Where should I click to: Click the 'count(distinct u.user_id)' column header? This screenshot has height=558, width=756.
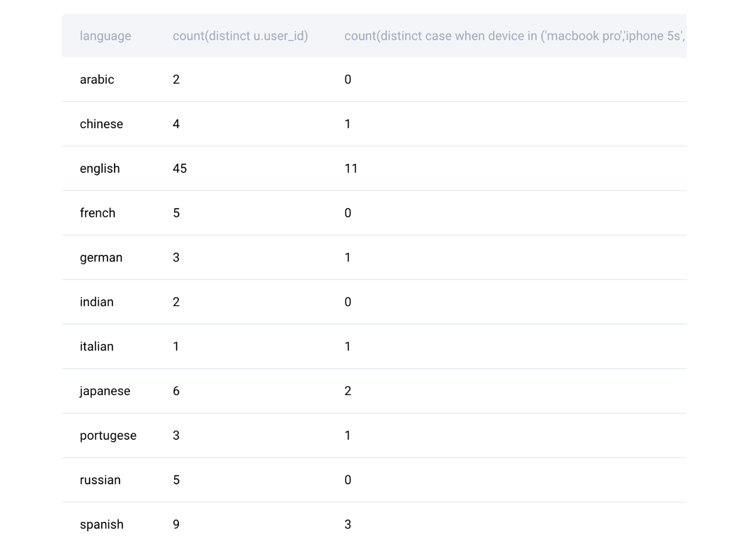240,36
